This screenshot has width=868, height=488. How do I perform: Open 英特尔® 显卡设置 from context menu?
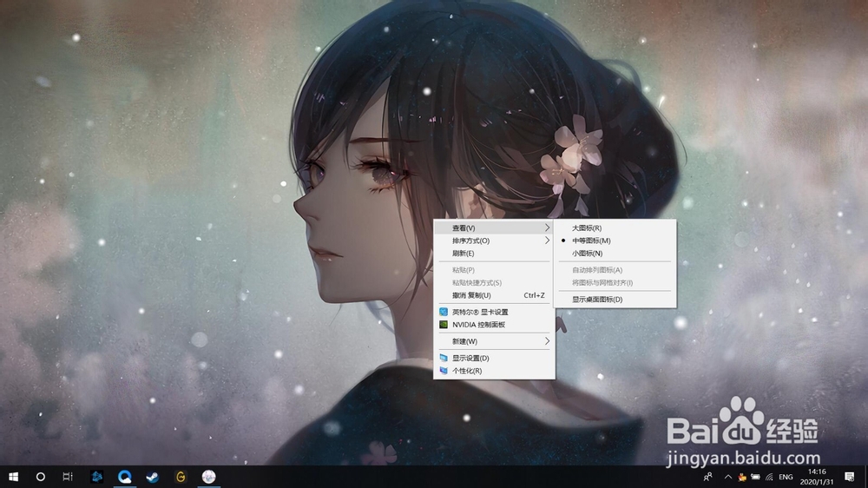coord(494,312)
